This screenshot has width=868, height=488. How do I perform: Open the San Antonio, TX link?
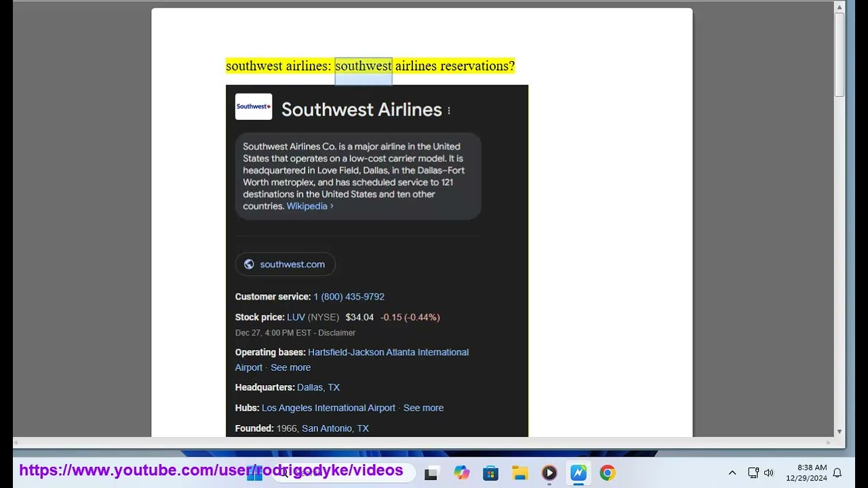pyautogui.click(x=335, y=428)
